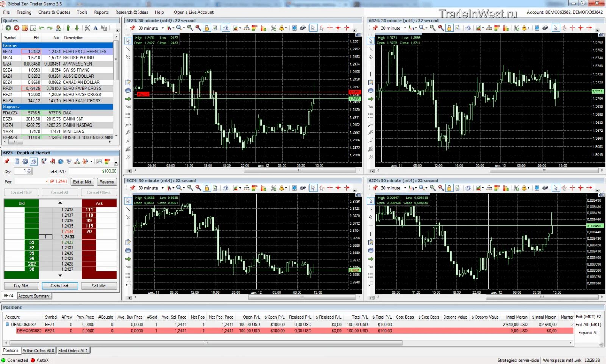Click the collapse price axis chevrons on 6EZ4 chart

pos(358,35)
